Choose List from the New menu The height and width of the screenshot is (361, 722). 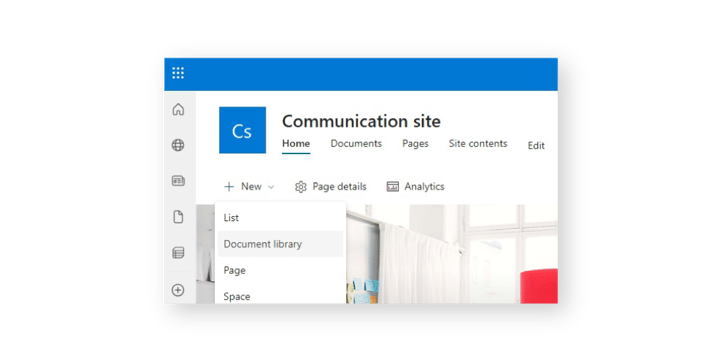click(280, 217)
